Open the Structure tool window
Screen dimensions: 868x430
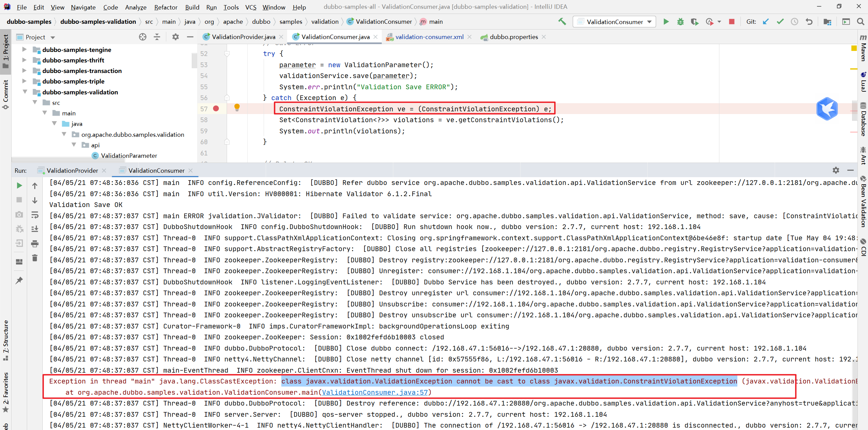tap(5, 340)
